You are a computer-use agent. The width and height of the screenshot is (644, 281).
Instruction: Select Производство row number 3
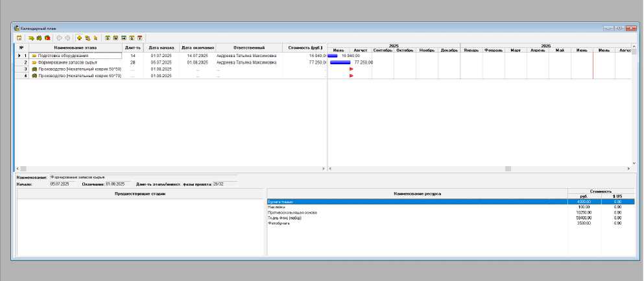pyautogui.click(x=171, y=69)
